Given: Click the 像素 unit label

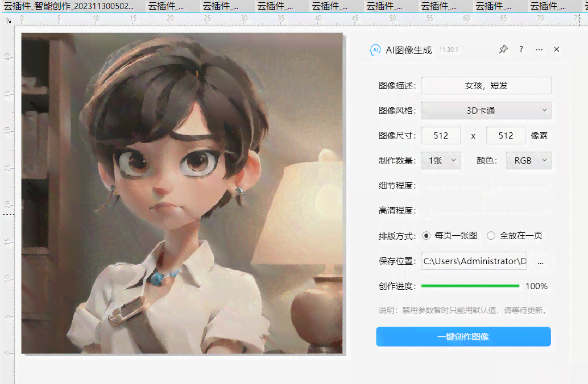Looking at the screenshot, I should 539,136.
